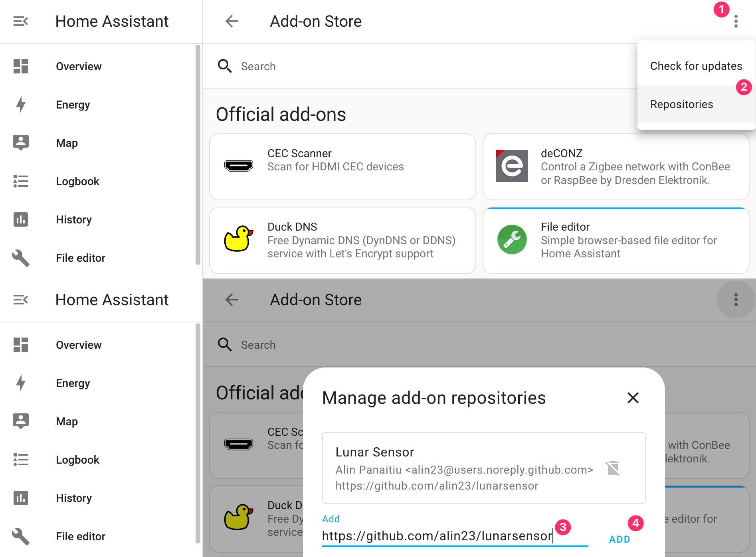
Task: Open Energy label in upper sidebar
Action: pyautogui.click(x=73, y=105)
